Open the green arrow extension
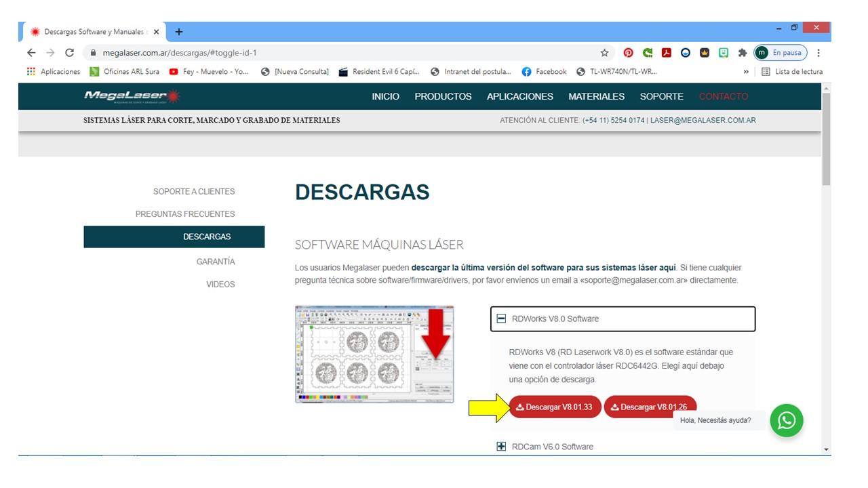The height and width of the screenshot is (488, 868). coord(648,53)
